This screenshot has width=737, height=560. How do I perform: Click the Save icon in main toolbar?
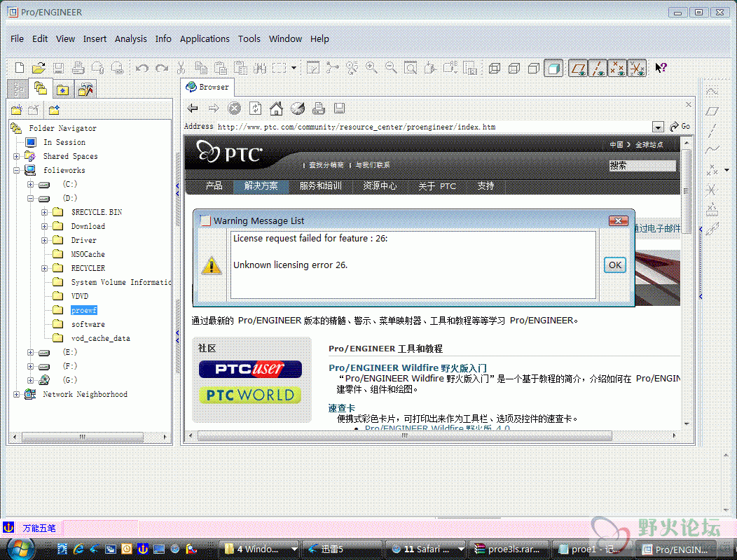click(58, 68)
